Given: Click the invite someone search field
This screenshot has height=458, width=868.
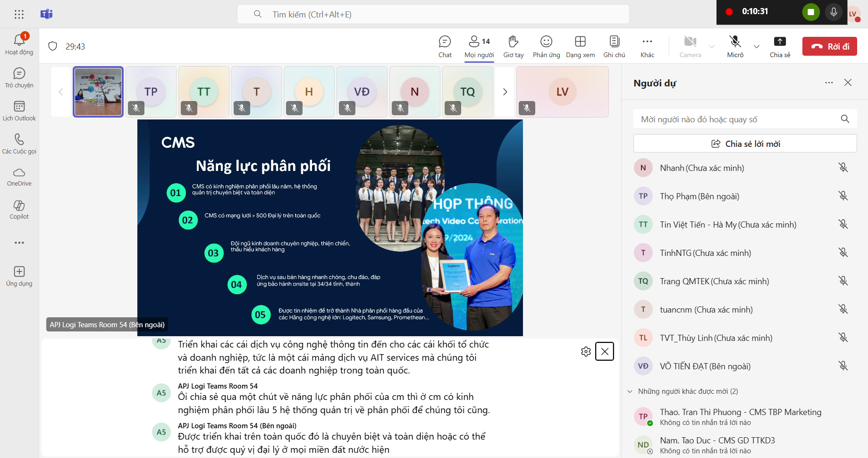Looking at the screenshot, I should (x=736, y=119).
